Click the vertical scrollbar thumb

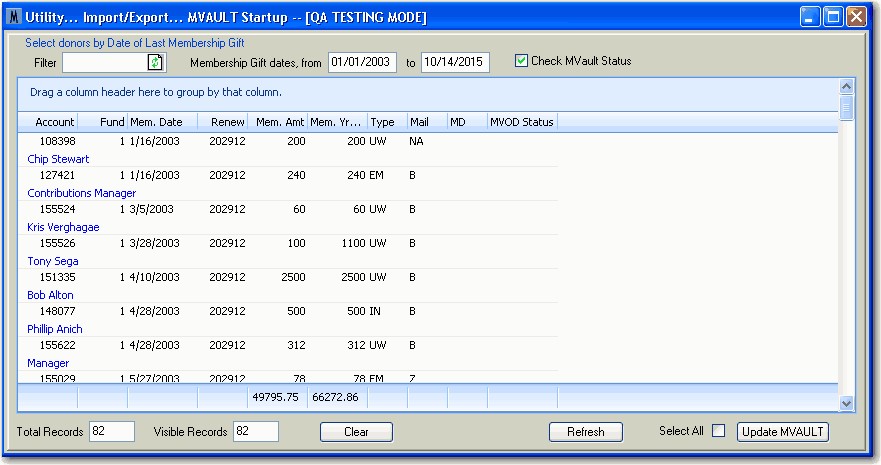click(846, 107)
